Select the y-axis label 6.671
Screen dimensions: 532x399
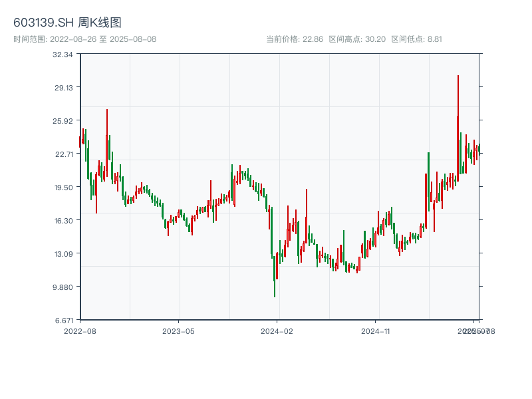click(64, 321)
